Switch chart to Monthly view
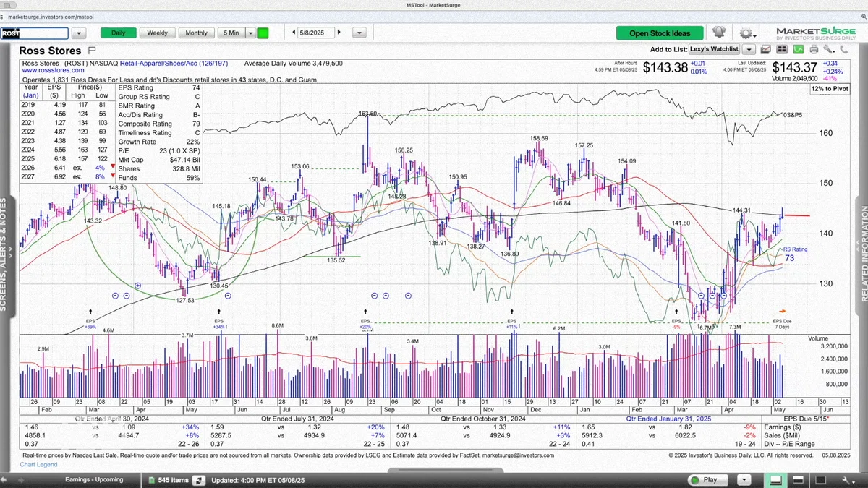This screenshot has height=488, width=868. click(x=197, y=33)
